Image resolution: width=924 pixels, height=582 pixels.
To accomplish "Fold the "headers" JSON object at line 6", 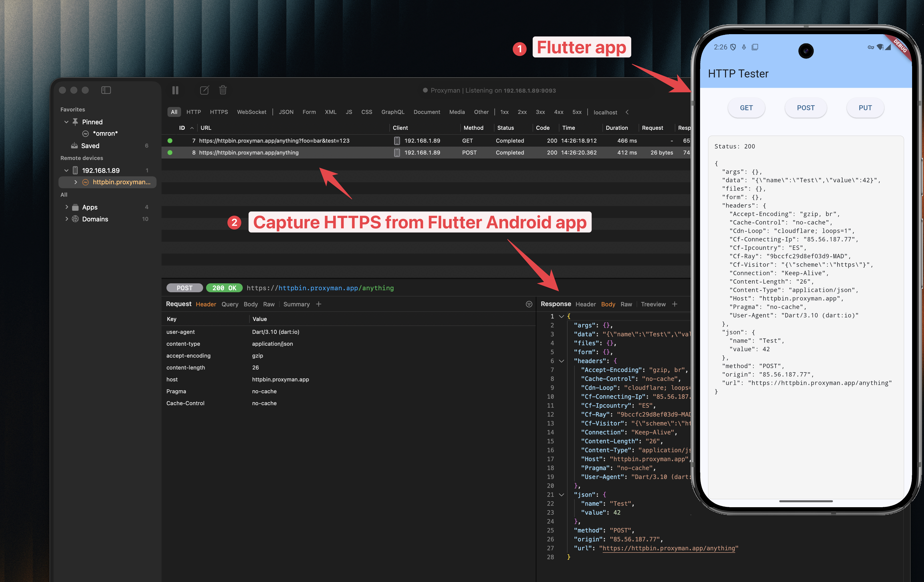I will click(561, 361).
